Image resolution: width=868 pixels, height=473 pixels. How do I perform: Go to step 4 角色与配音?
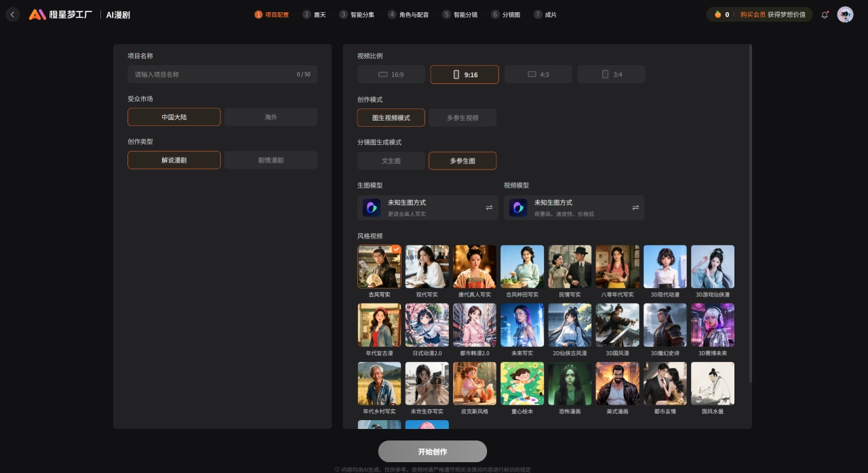(x=408, y=14)
